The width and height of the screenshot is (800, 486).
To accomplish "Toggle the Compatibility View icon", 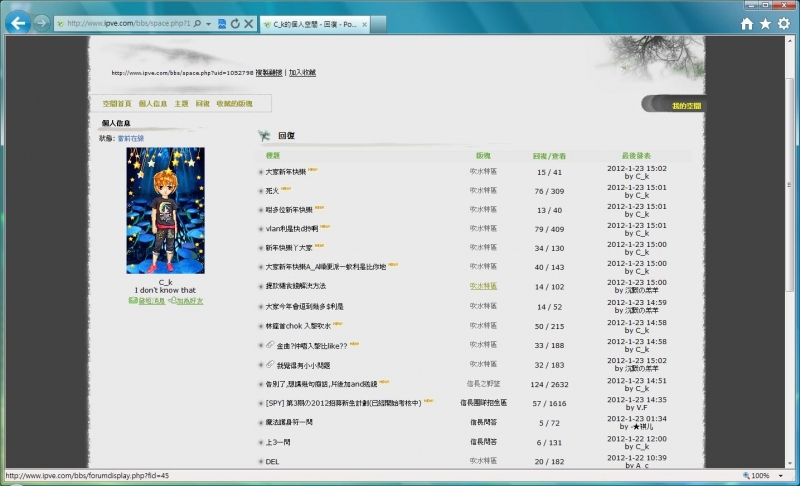I will point(222,23).
